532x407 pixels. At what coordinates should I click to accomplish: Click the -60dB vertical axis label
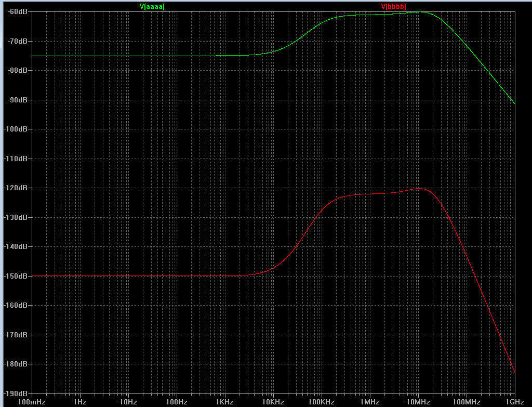point(18,12)
